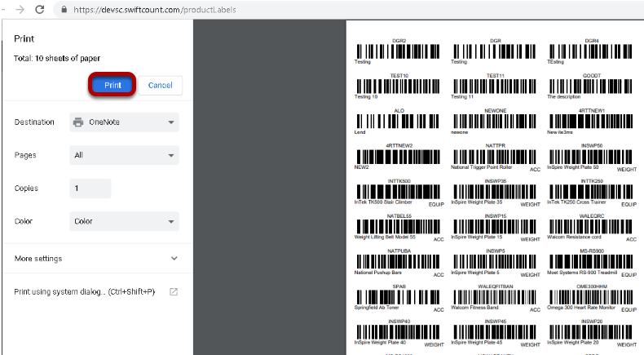The width and height of the screenshot is (644, 355).
Task: Open the Destination dropdown showing OneNote
Action: 124,122
